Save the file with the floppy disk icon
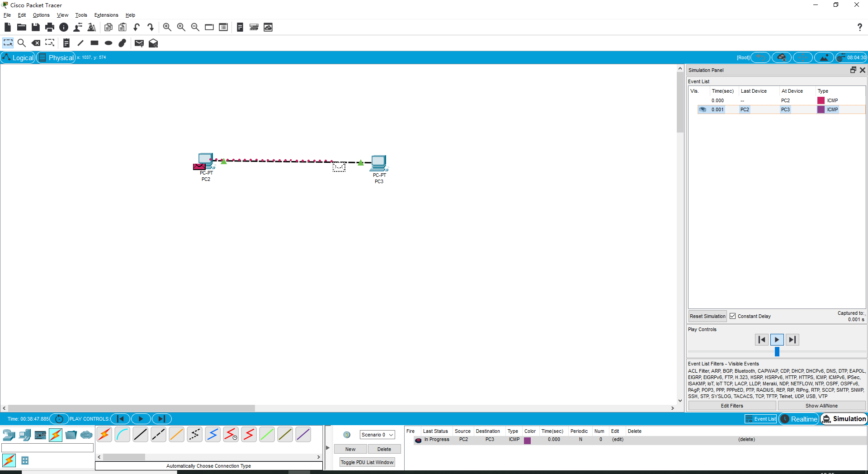This screenshot has width=868, height=474. [36, 27]
